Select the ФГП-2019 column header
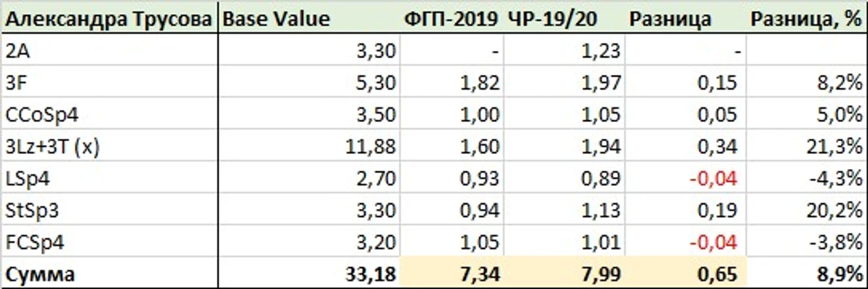 [452, 19]
